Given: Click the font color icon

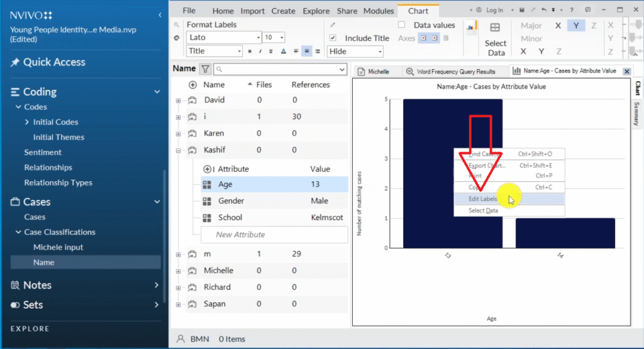Looking at the screenshot, I should pyautogui.click(x=283, y=52).
